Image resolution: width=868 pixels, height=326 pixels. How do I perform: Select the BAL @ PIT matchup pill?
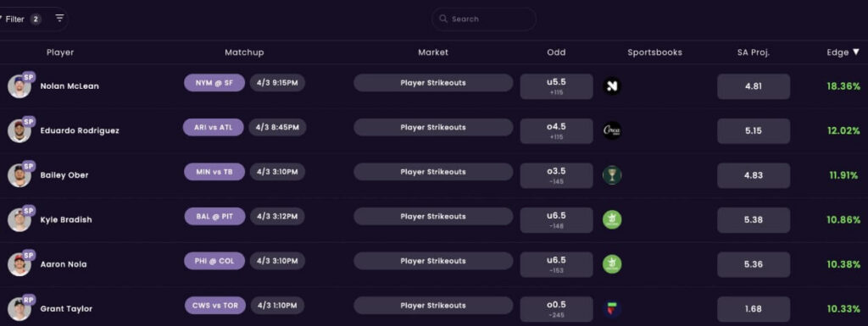point(214,216)
